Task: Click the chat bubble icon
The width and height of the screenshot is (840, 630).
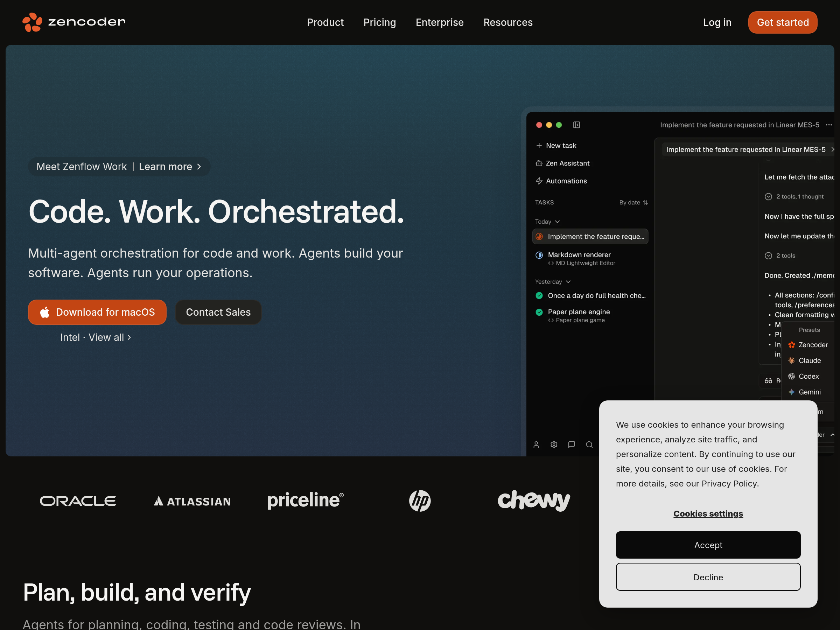Action: coord(571,444)
